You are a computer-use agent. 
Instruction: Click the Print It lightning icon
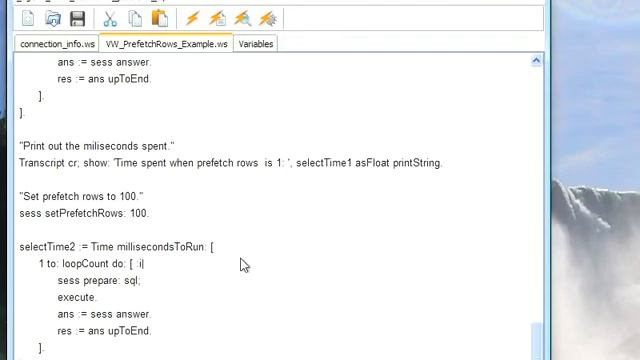tap(218, 19)
